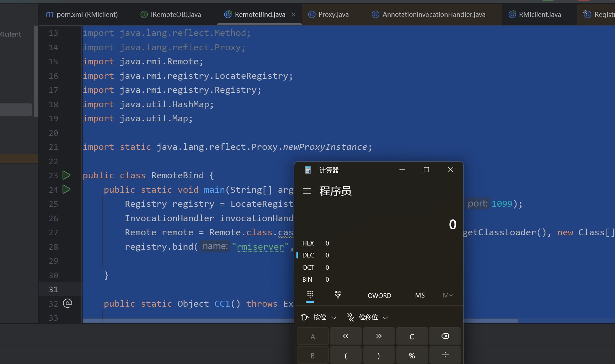Click the right shift >> calculator key
The width and height of the screenshot is (615, 364).
pyautogui.click(x=379, y=336)
